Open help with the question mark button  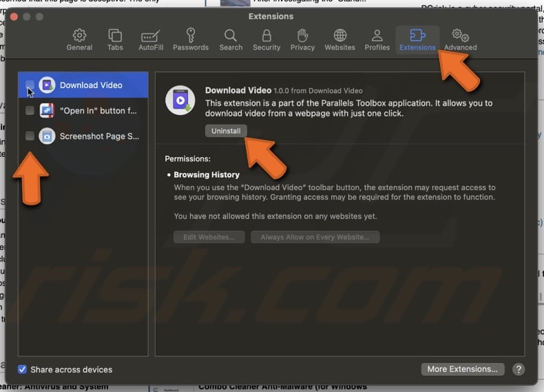coord(519,369)
